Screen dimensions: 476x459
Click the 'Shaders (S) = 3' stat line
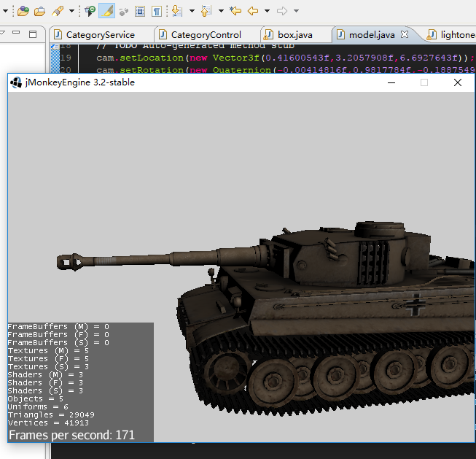point(45,390)
